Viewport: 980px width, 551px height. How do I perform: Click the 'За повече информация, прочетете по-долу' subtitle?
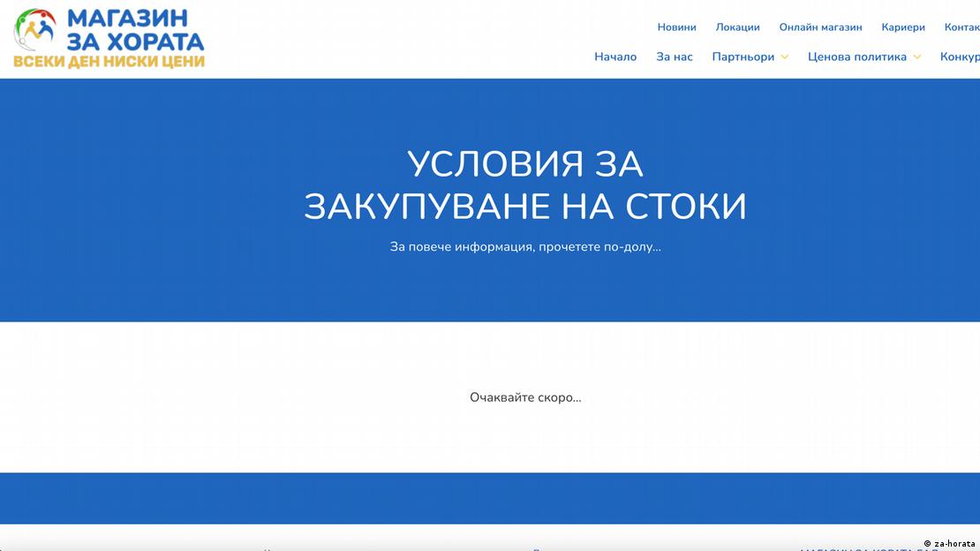point(525,246)
